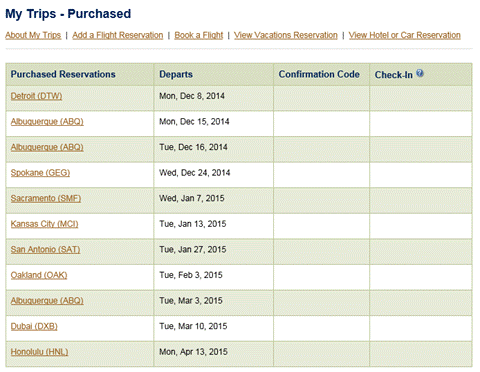Click the Check-In column header text
Viewport: 480px width, 372px height.
(x=394, y=75)
